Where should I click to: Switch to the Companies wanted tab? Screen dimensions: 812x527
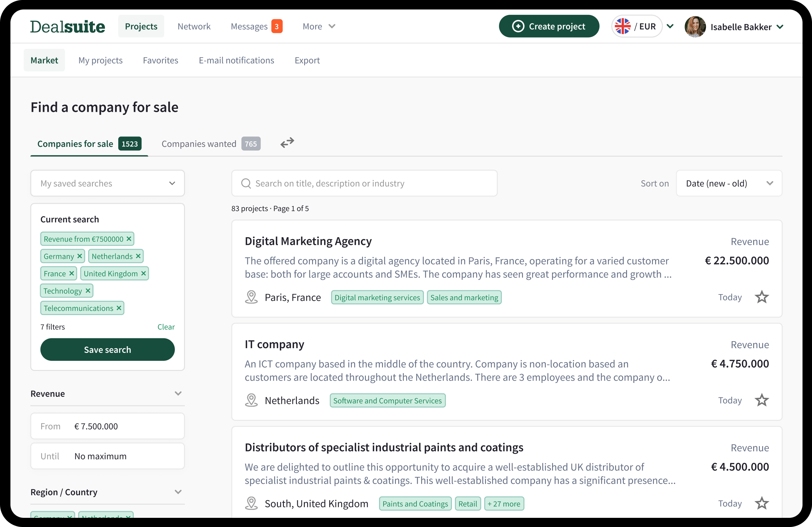click(199, 143)
